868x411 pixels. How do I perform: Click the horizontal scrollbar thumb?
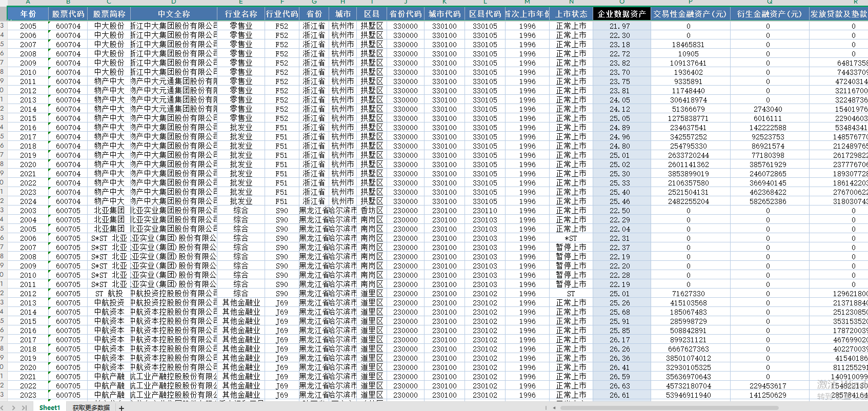pyautogui.click(x=669, y=408)
